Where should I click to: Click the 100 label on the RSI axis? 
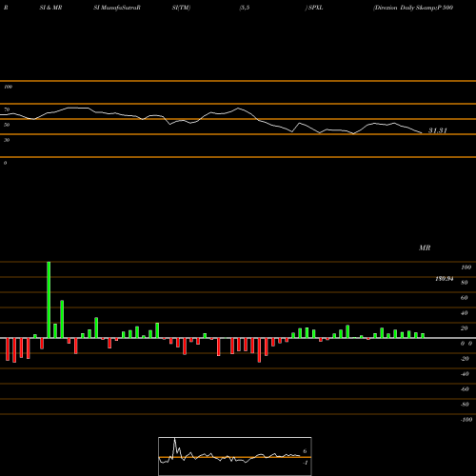click(8, 87)
